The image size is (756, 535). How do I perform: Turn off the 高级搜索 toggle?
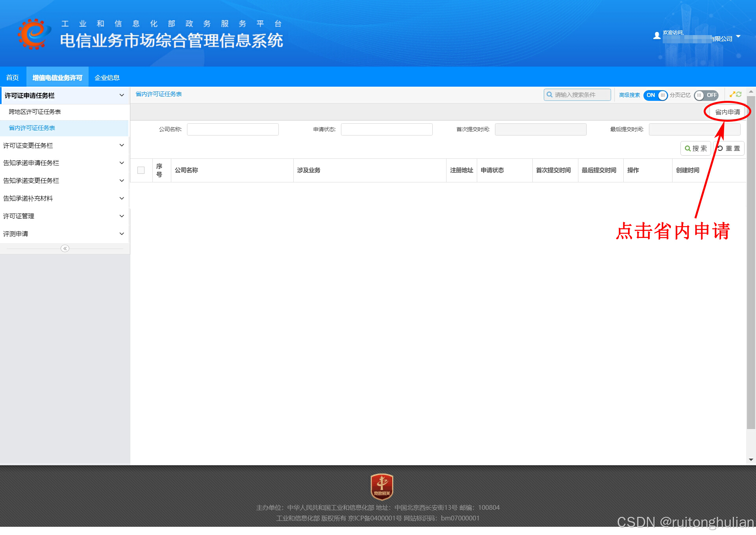655,95
